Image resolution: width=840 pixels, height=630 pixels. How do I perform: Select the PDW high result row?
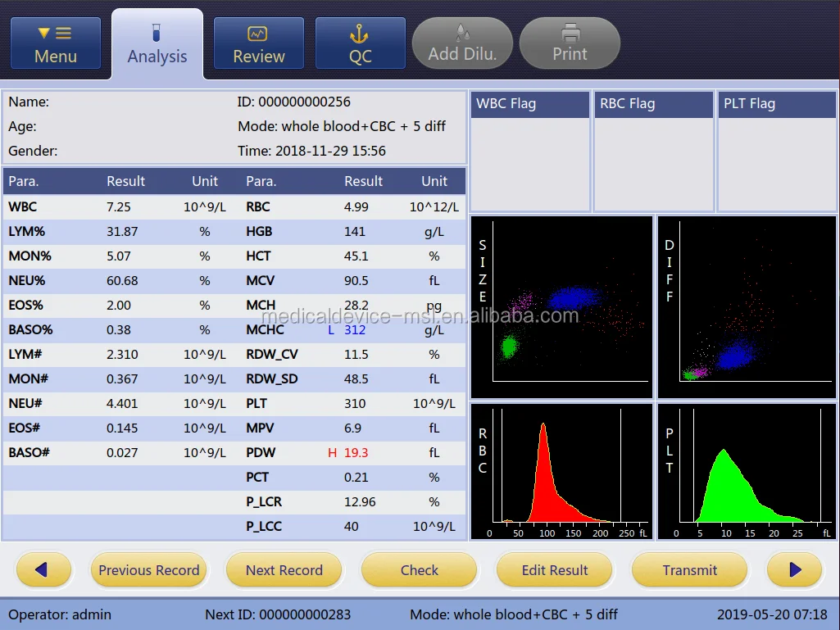coord(354,453)
